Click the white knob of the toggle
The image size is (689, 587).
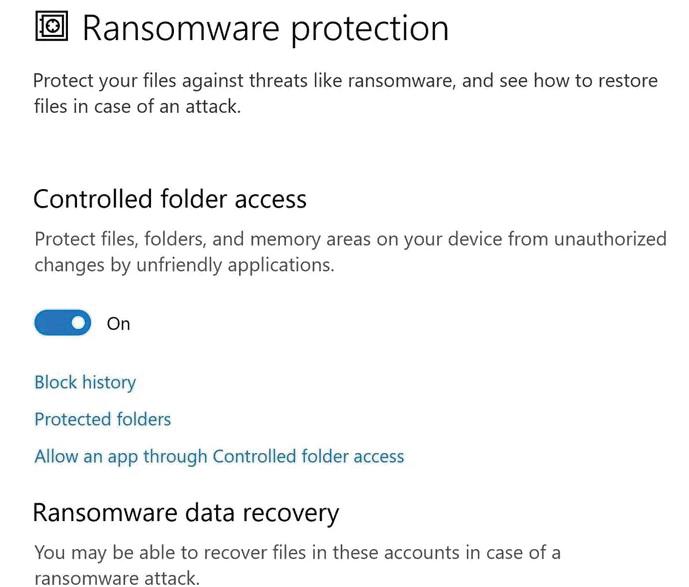click(77, 323)
